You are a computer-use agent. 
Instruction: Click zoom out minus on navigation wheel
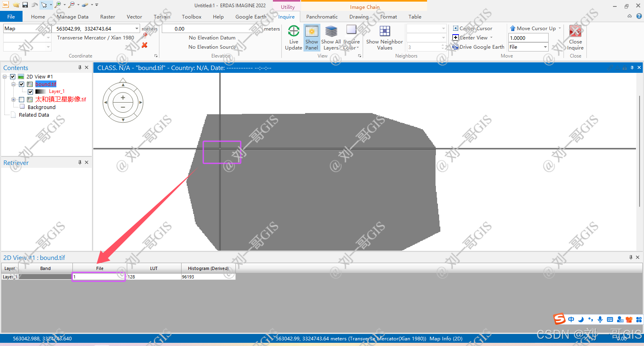point(123,107)
